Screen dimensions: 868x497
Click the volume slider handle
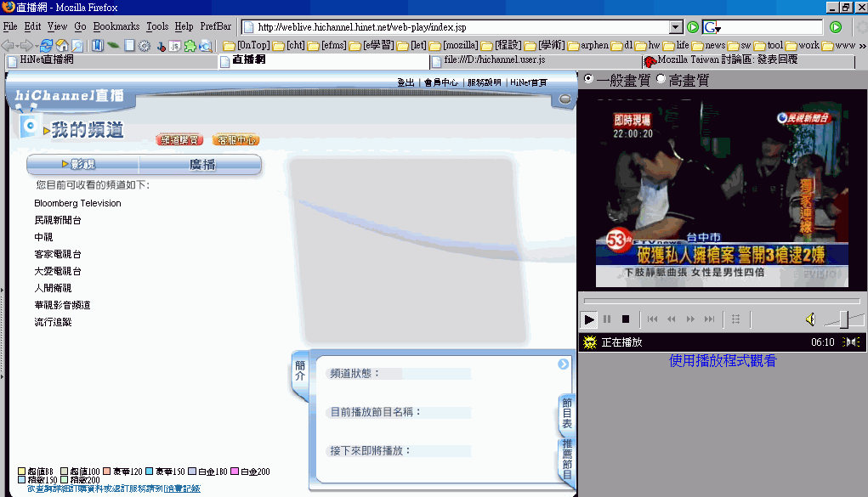click(843, 319)
